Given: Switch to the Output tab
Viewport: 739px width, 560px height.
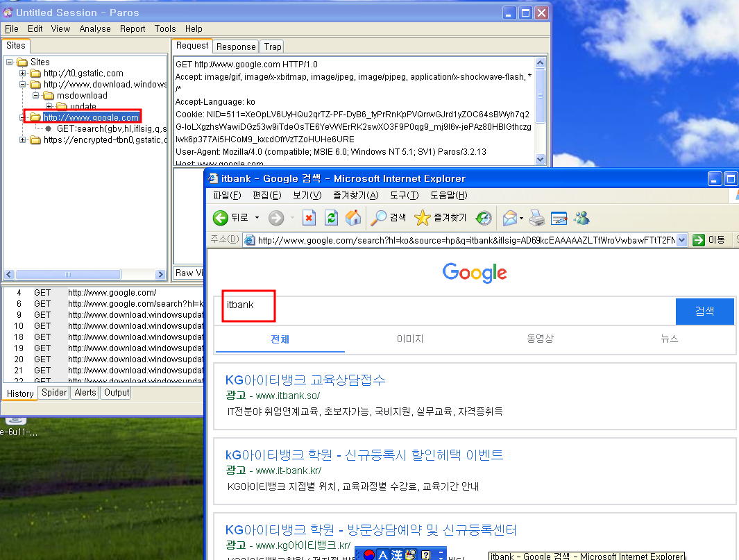Looking at the screenshot, I should coord(117,393).
